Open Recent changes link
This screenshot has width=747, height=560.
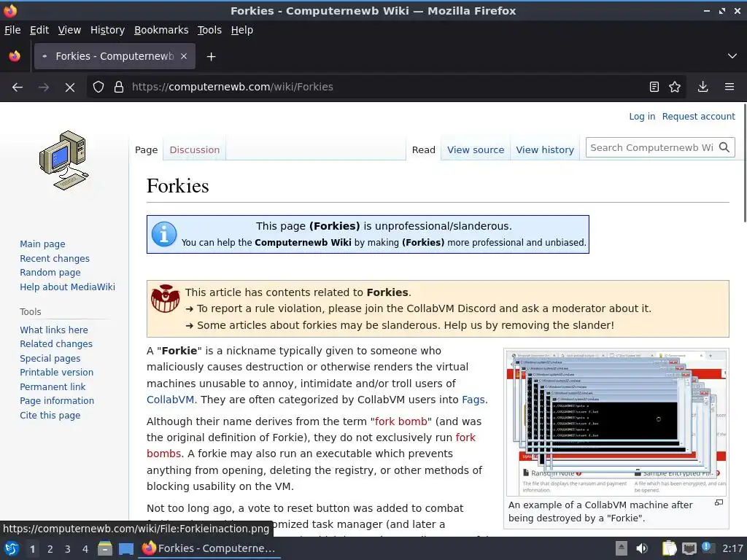[x=54, y=259]
